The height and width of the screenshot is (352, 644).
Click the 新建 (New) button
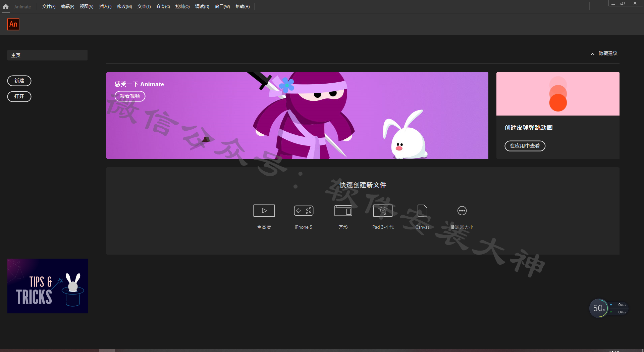[19, 81]
